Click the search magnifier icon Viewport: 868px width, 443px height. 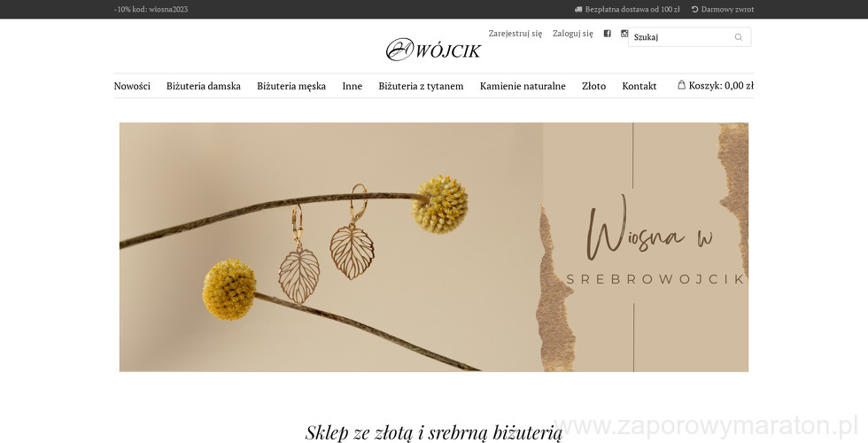[739, 37]
